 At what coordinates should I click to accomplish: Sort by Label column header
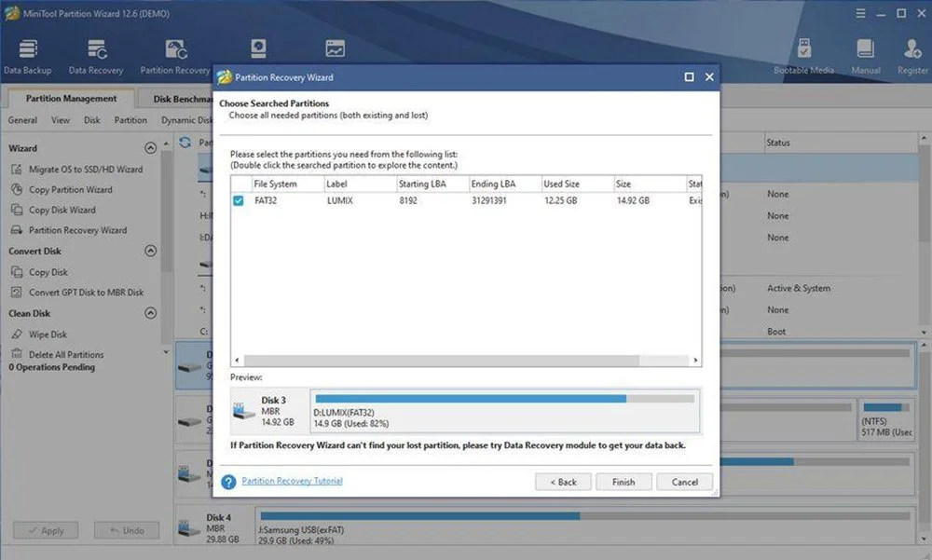tap(360, 184)
